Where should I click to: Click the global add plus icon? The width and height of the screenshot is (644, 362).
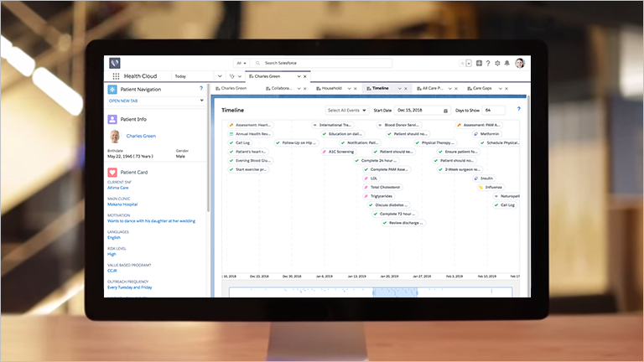coord(479,63)
